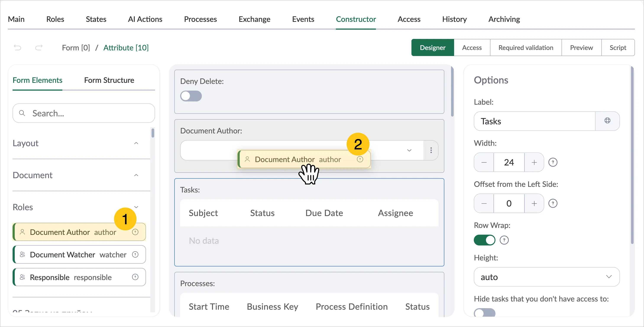Switch to the Main tab
644x327 pixels.
point(16,19)
